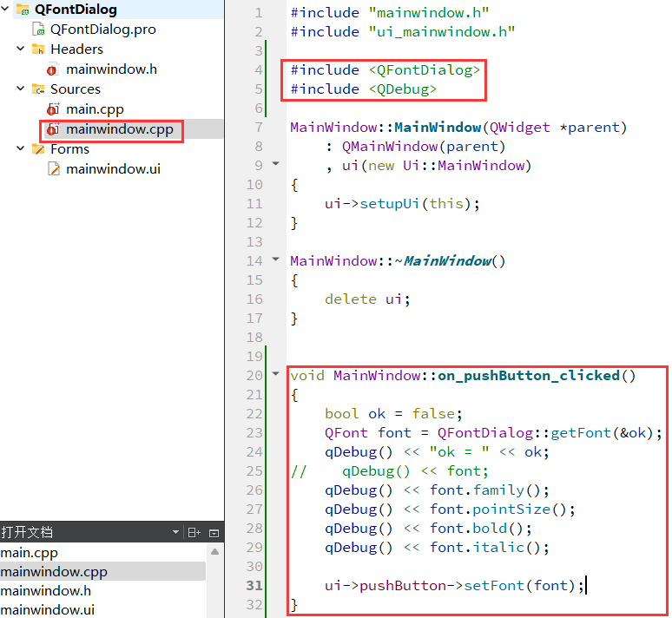Switch to mainwindow.h in open documents list

pyautogui.click(x=102, y=590)
